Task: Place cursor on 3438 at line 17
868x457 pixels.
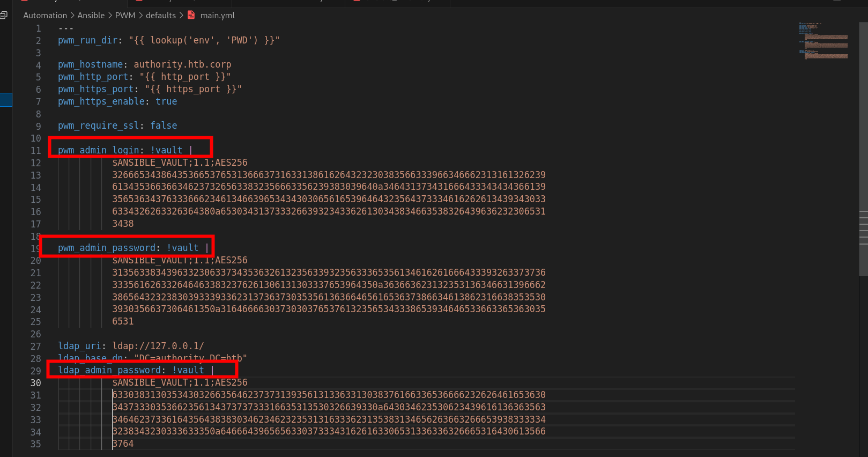Action: point(123,224)
